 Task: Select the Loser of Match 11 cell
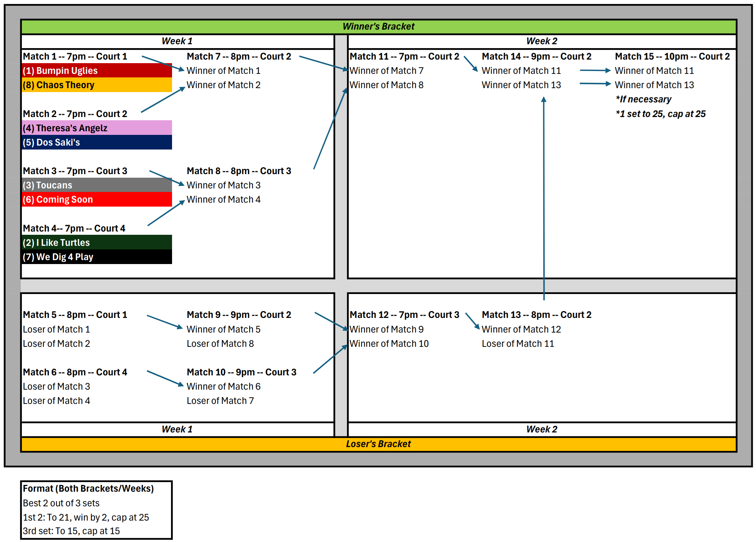pos(518,344)
